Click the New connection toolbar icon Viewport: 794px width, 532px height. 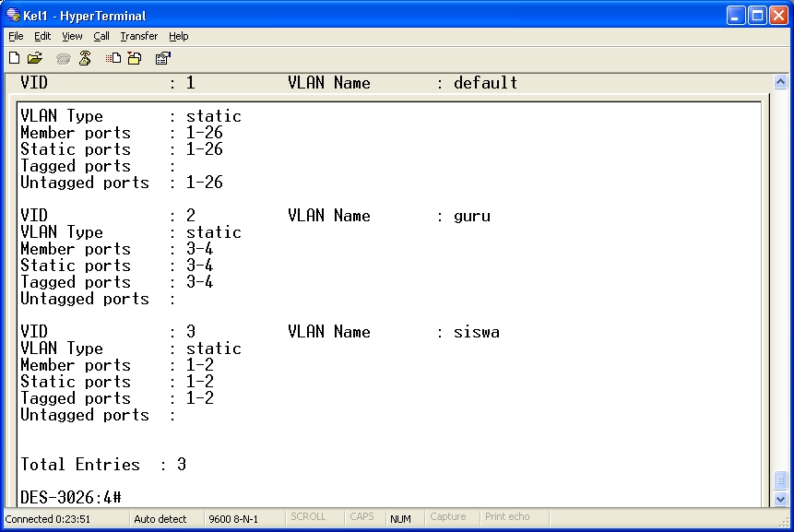(15, 58)
